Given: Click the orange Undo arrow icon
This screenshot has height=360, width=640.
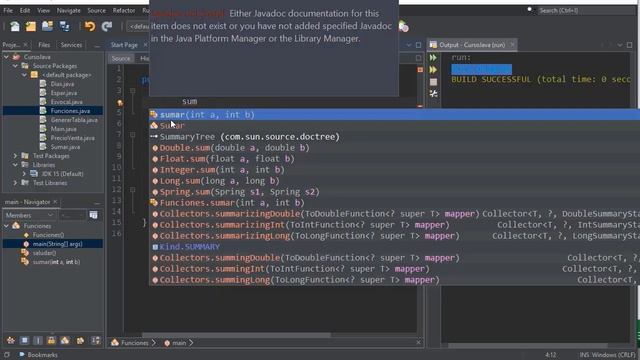Looking at the screenshot, I should click(x=90, y=27).
